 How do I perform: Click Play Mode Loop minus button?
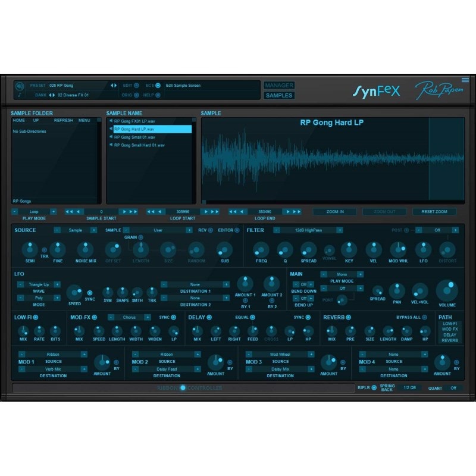(15, 212)
